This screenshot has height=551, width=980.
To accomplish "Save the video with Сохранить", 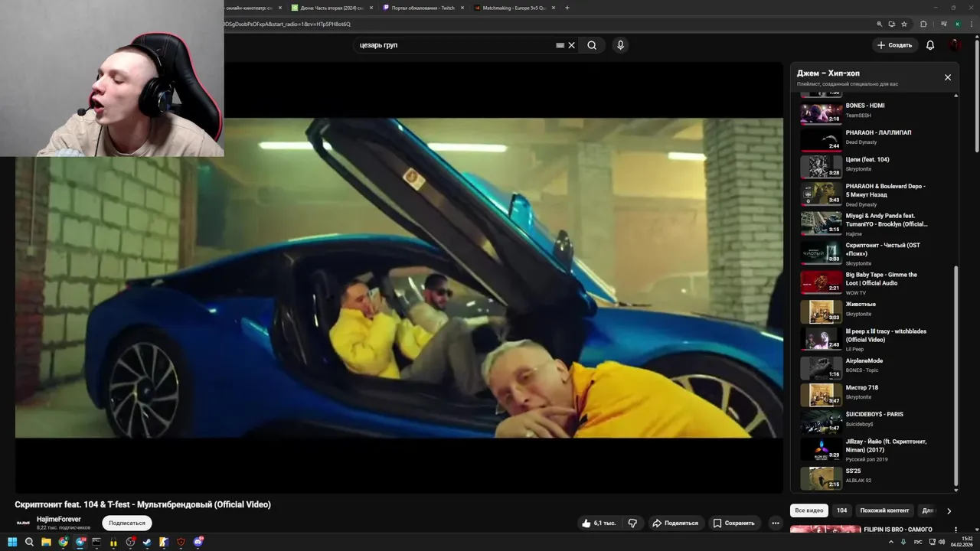I will (733, 523).
